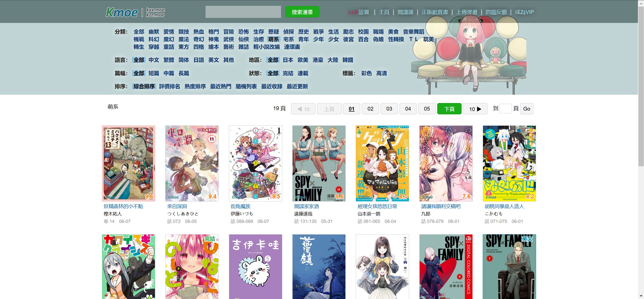Sort by 最近更新
644x299 pixels.
tap(297, 86)
